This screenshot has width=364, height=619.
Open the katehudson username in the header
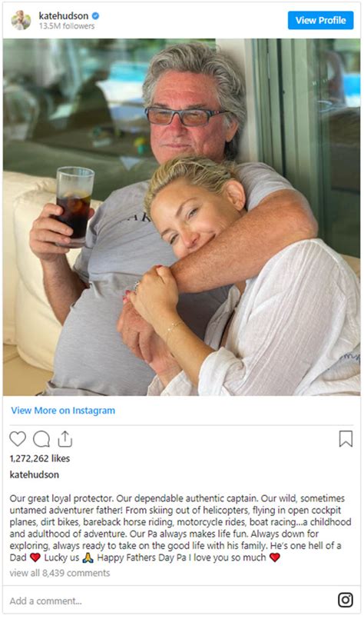click(x=64, y=16)
